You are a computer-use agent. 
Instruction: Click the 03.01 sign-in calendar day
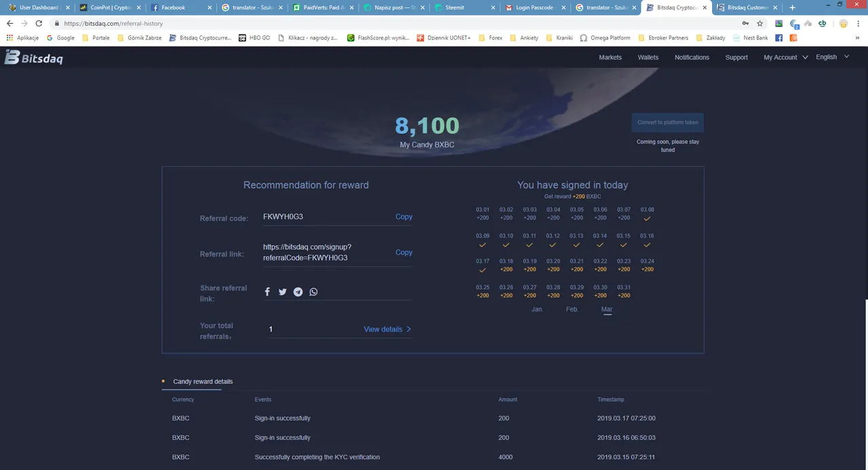(x=483, y=214)
